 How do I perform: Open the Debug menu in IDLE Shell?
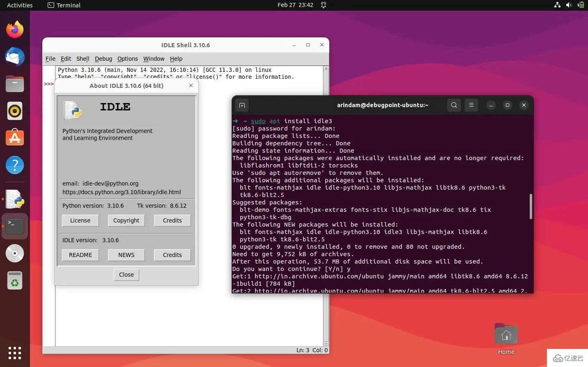pyautogui.click(x=103, y=59)
